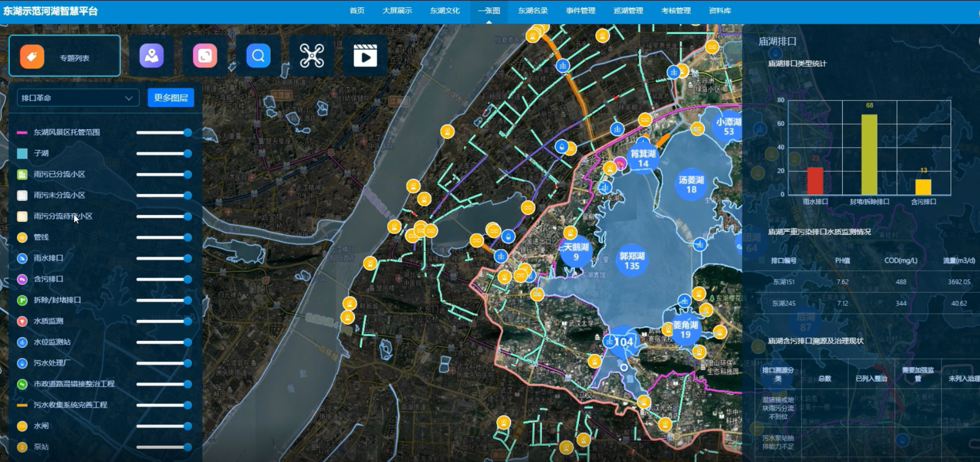Image resolution: width=980 pixels, height=462 pixels.
Task: Click the 东湖示范河湖智慧平台 platform title
Action: tap(51, 11)
